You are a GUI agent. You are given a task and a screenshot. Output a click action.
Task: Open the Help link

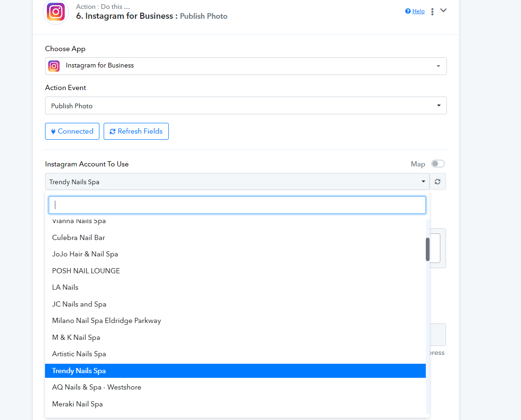[x=418, y=11]
